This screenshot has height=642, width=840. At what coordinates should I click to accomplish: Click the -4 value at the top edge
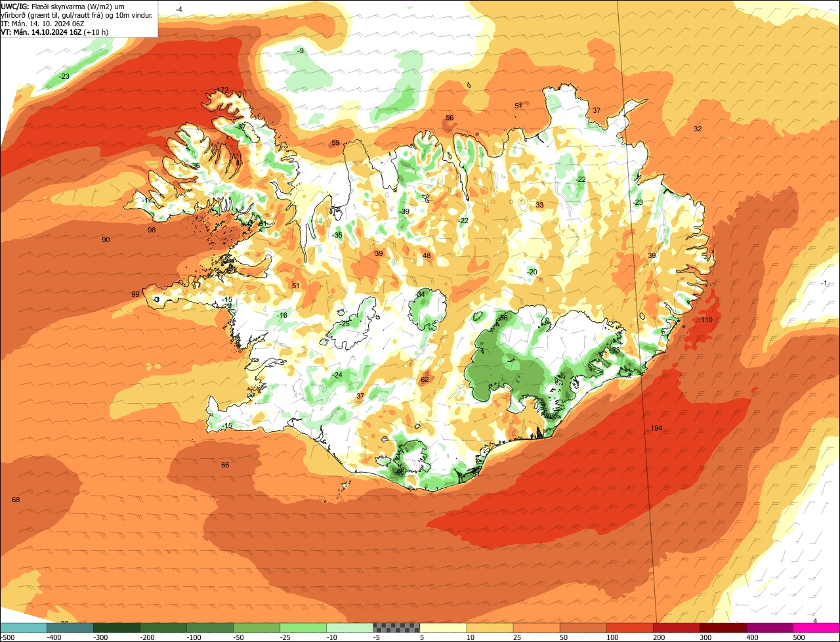point(179,9)
